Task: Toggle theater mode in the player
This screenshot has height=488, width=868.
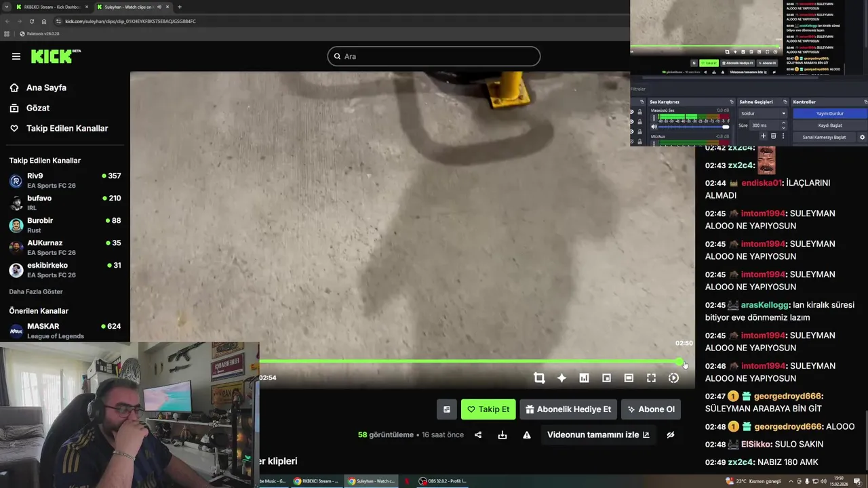Action: pyautogui.click(x=629, y=378)
